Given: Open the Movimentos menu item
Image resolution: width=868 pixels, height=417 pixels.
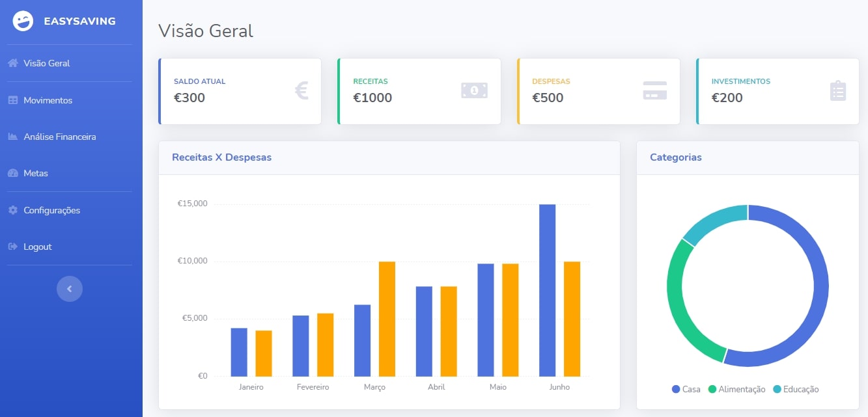Looking at the screenshot, I should point(48,100).
